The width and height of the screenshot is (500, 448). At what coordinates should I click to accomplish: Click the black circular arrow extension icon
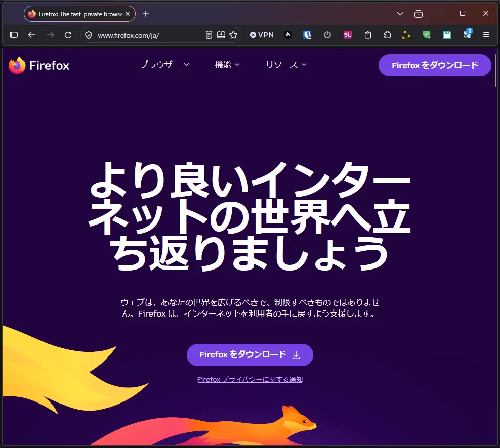click(x=288, y=35)
